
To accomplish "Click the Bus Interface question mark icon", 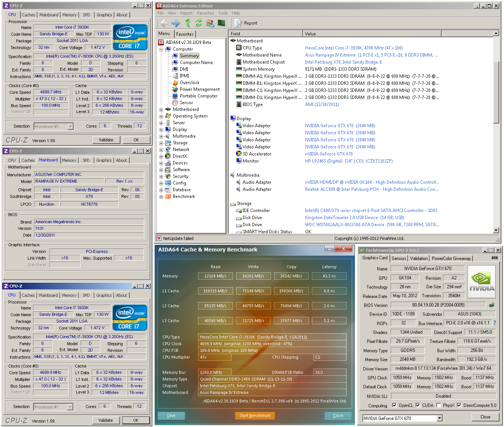I will (495, 323).
